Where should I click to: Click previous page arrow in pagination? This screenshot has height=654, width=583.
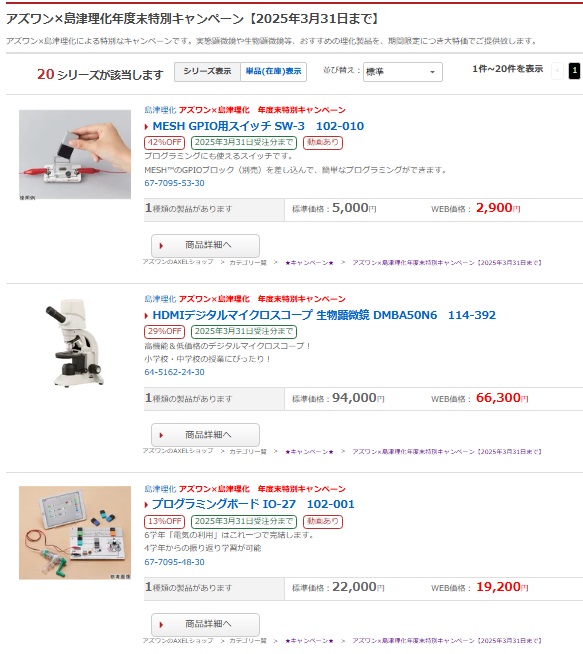point(557,71)
